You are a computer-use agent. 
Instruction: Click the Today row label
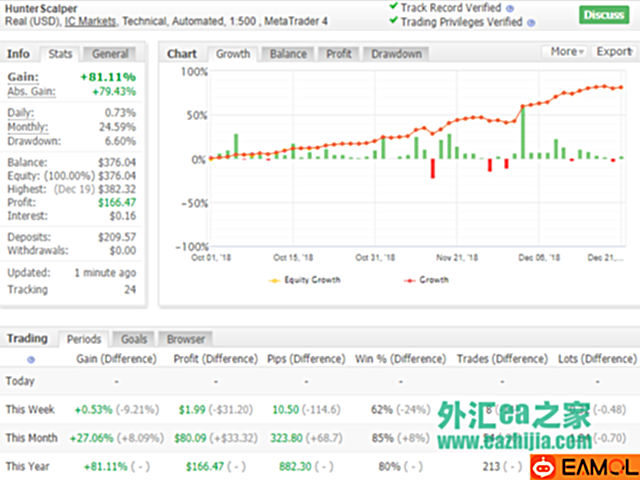pos(20,381)
